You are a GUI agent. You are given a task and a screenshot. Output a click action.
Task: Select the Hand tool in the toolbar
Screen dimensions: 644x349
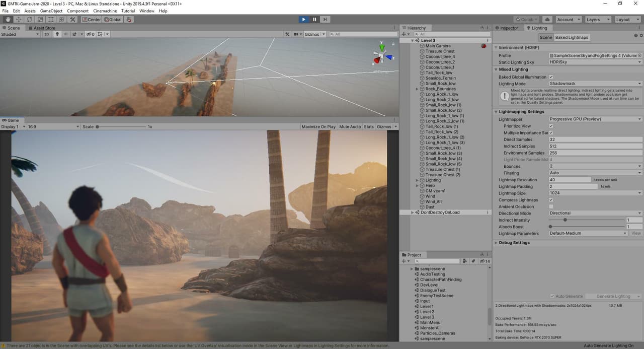8,20
